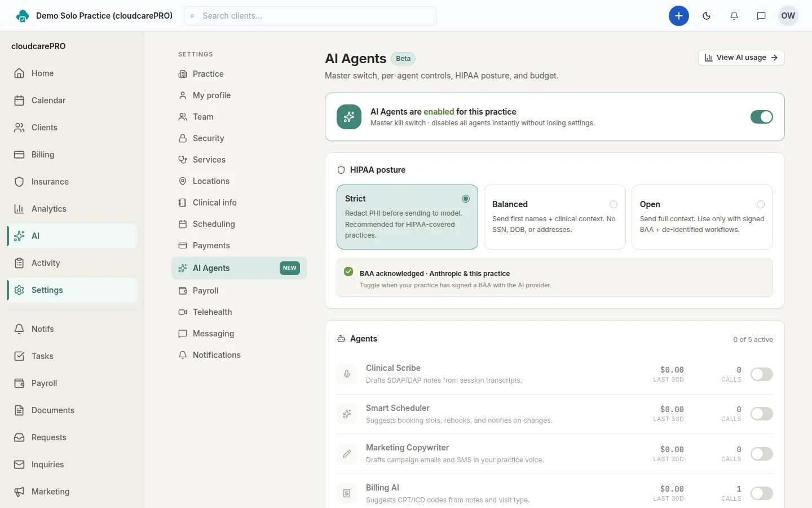812x508 pixels.
Task: Click the green AI Agents sparkle badge
Action: tap(349, 117)
